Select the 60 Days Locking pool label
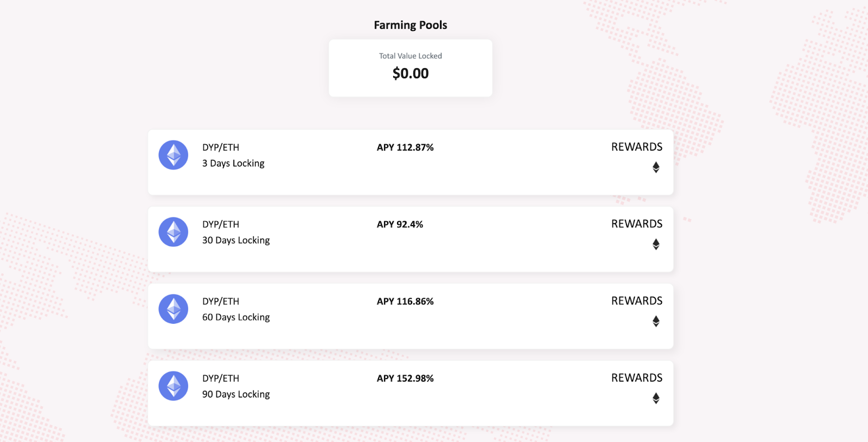 236,317
